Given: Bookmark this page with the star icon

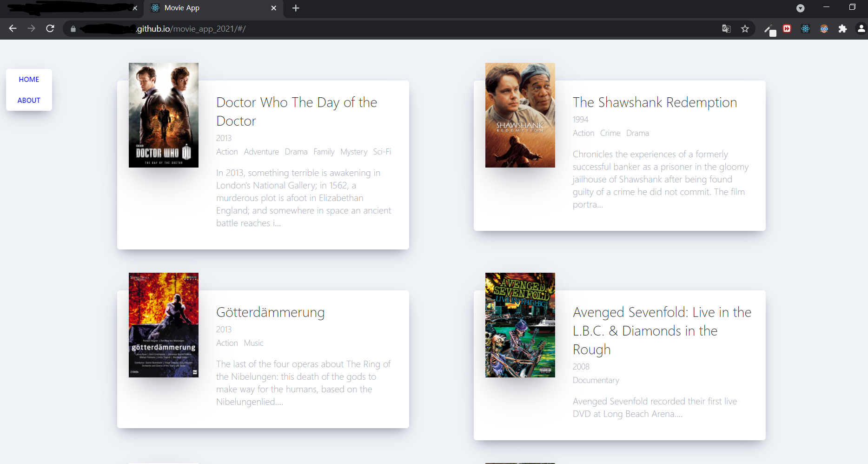Looking at the screenshot, I should pos(745,29).
